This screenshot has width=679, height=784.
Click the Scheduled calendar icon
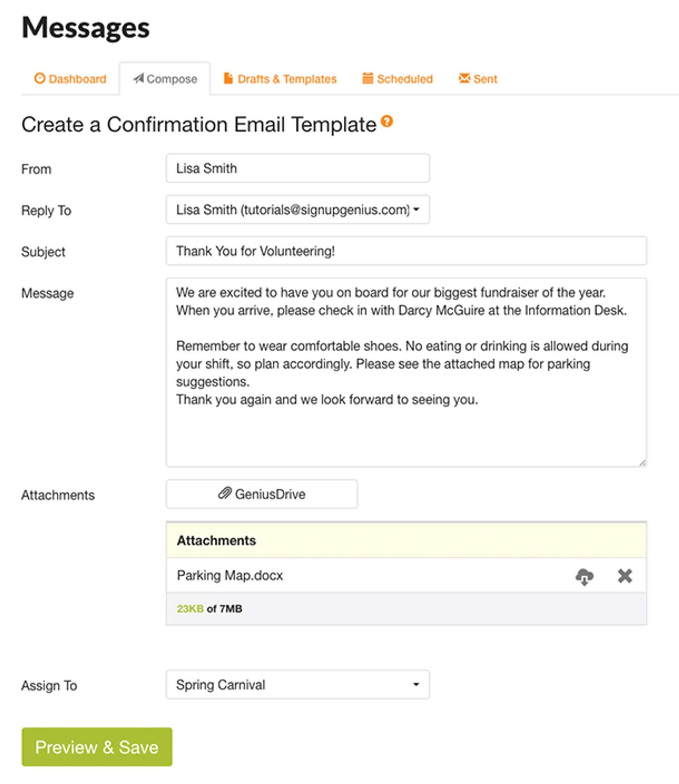[367, 78]
